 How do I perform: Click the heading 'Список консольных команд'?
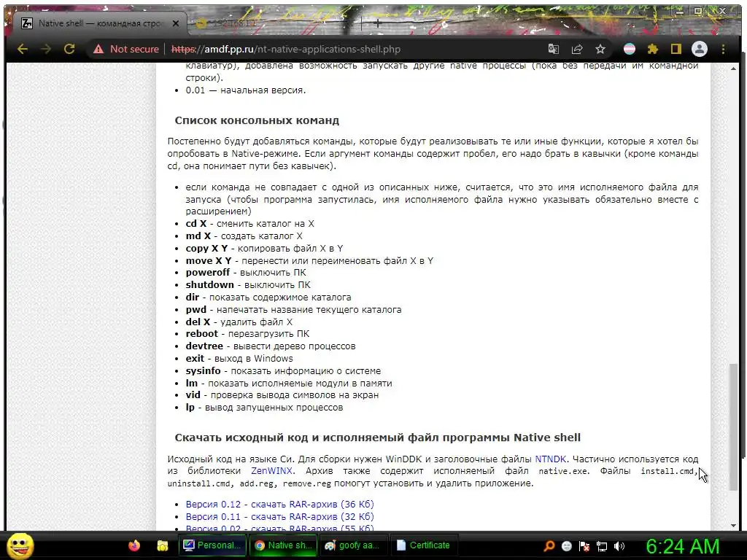(x=257, y=120)
